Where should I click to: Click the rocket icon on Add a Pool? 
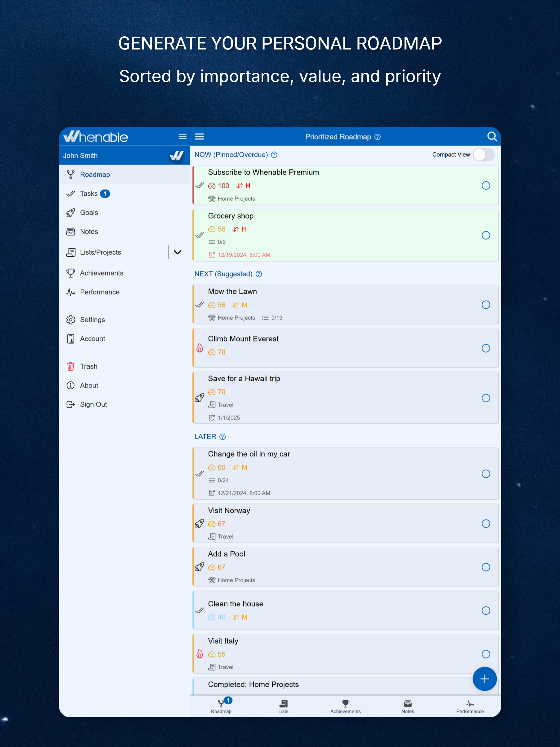point(200,567)
